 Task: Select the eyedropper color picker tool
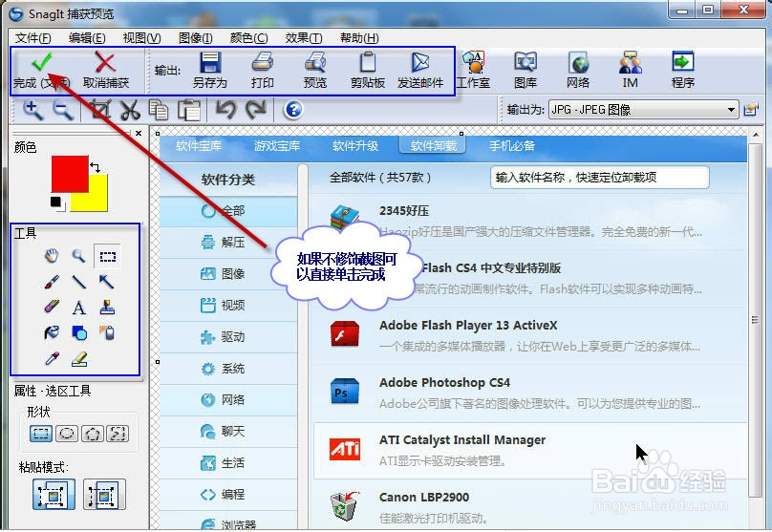click(52, 359)
